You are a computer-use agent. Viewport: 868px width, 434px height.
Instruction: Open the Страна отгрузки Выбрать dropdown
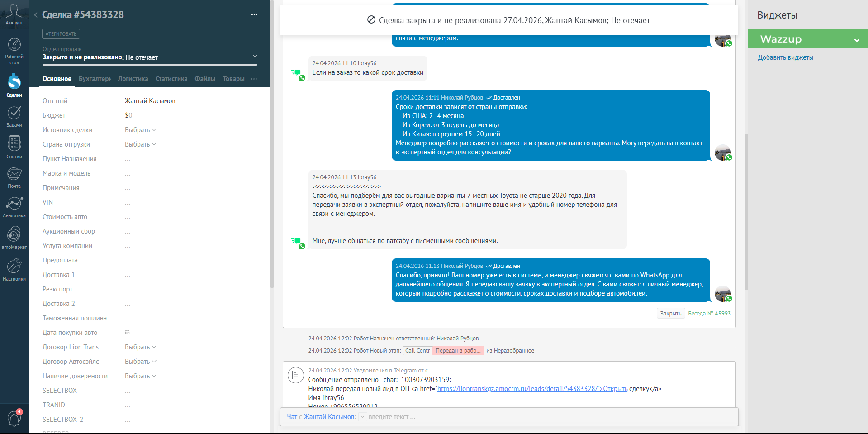(x=141, y=144)
